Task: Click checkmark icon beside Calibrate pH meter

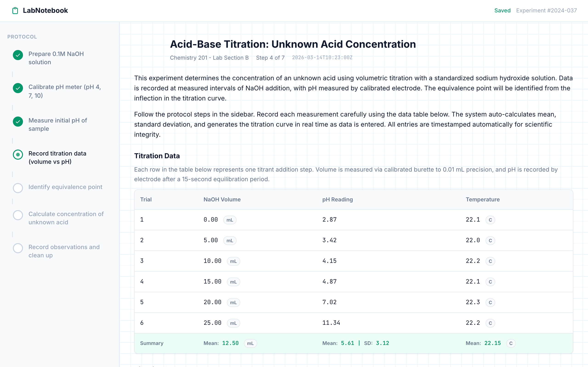Action: click(18, 88)
